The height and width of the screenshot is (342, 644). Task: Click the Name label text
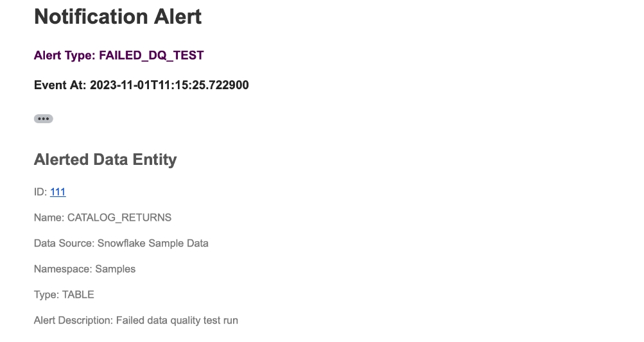point(49,218)
